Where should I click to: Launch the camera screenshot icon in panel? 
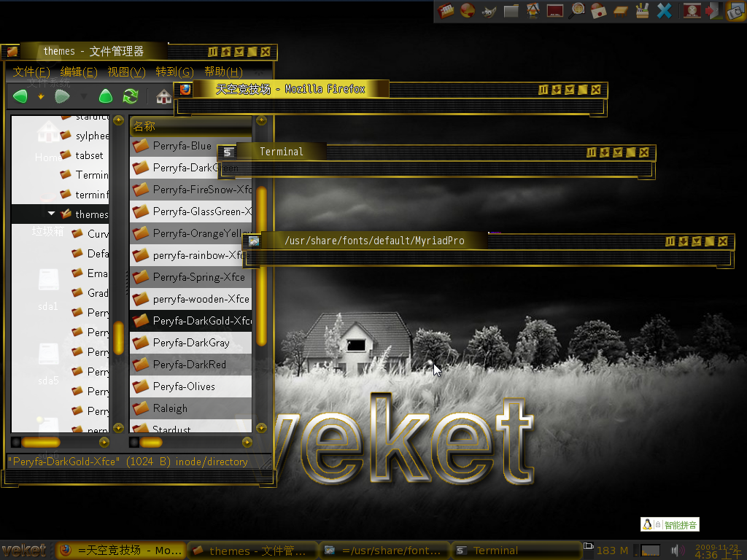[736, 11]
